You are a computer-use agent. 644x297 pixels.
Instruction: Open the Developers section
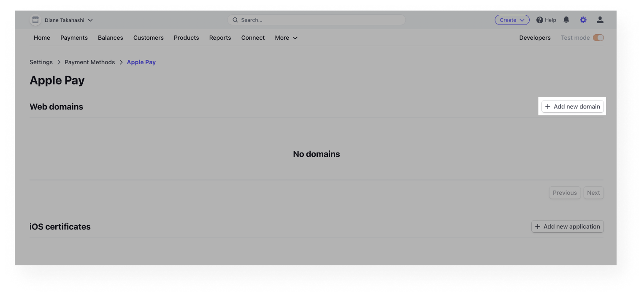tap(535, 38)
